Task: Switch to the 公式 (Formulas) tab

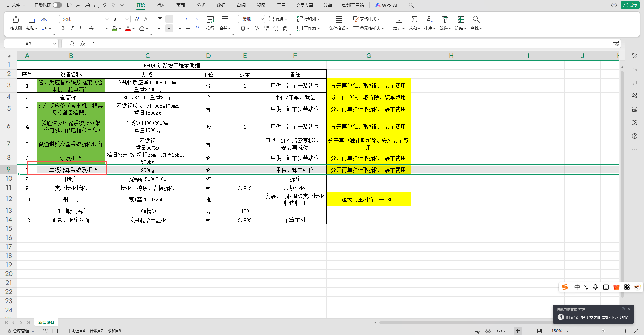Action: [x=201, y=5]
